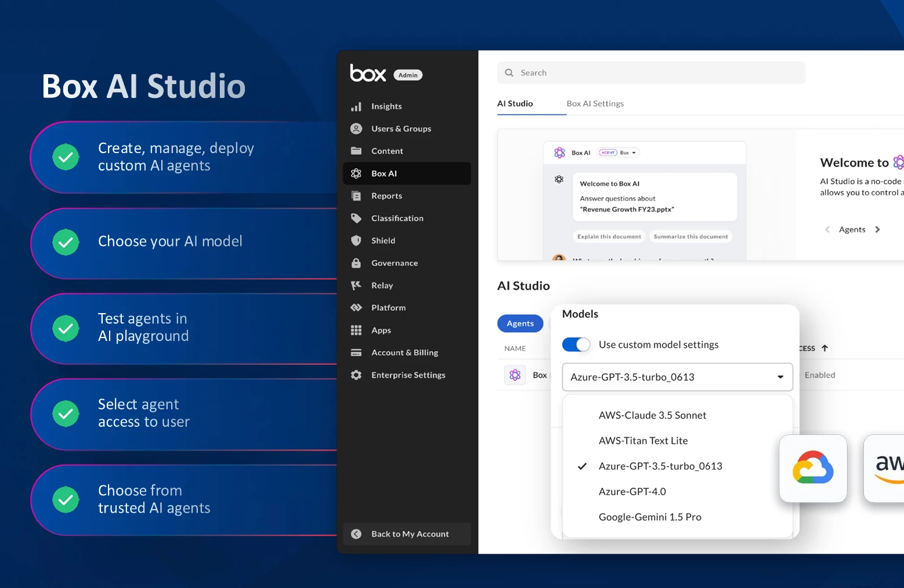Image resolution: width=904 pixels, height=588 pixels.
Task: Select AWS-Claude 3.5 Sonnet model option
Action: click(x=678, y=415)
